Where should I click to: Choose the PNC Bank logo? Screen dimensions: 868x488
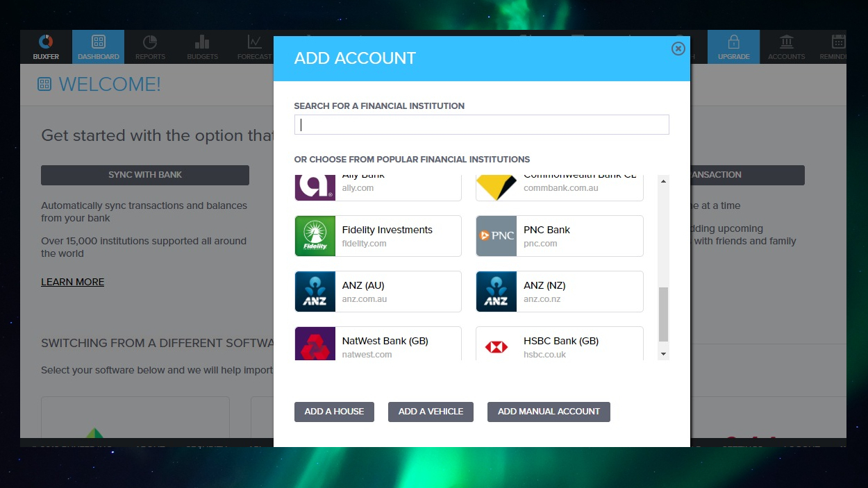(x=496, y=236)
